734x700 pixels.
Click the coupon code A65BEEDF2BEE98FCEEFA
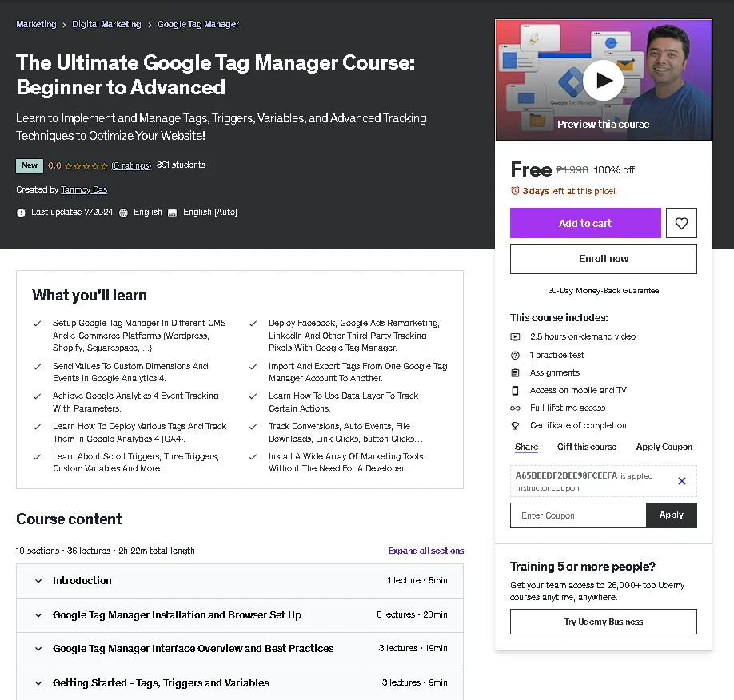point(566,475)
